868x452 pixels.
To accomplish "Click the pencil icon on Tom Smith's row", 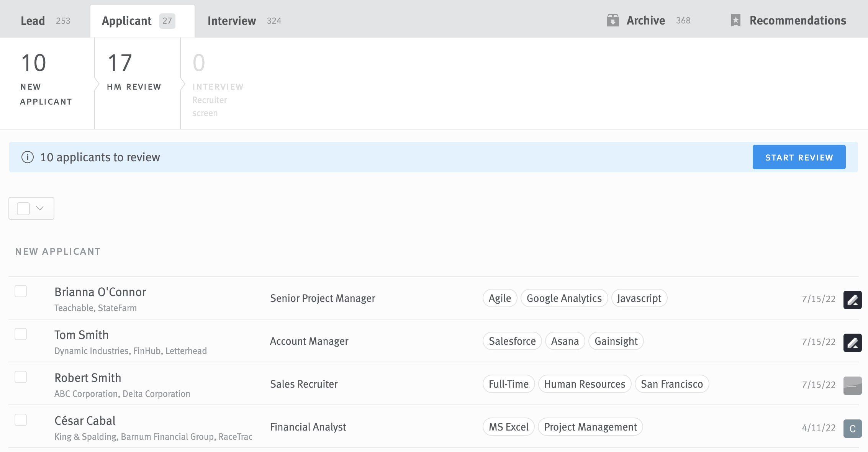I will [852, 342].
